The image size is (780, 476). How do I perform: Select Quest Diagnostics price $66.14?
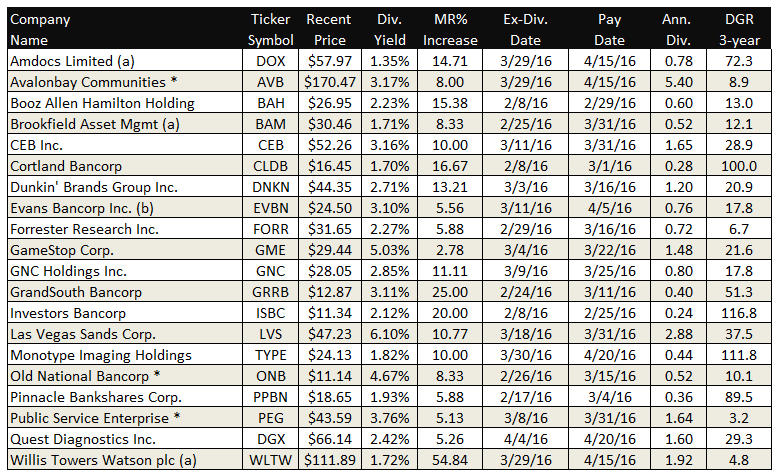click(328, 439)
